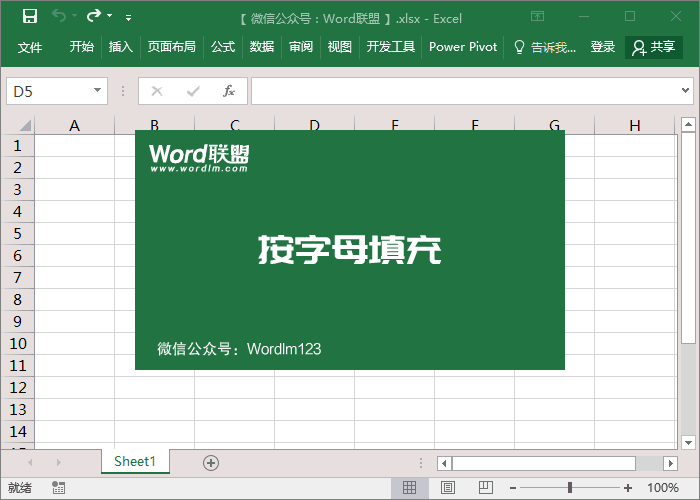Click the Insert Function fx icon

(229, 91)
